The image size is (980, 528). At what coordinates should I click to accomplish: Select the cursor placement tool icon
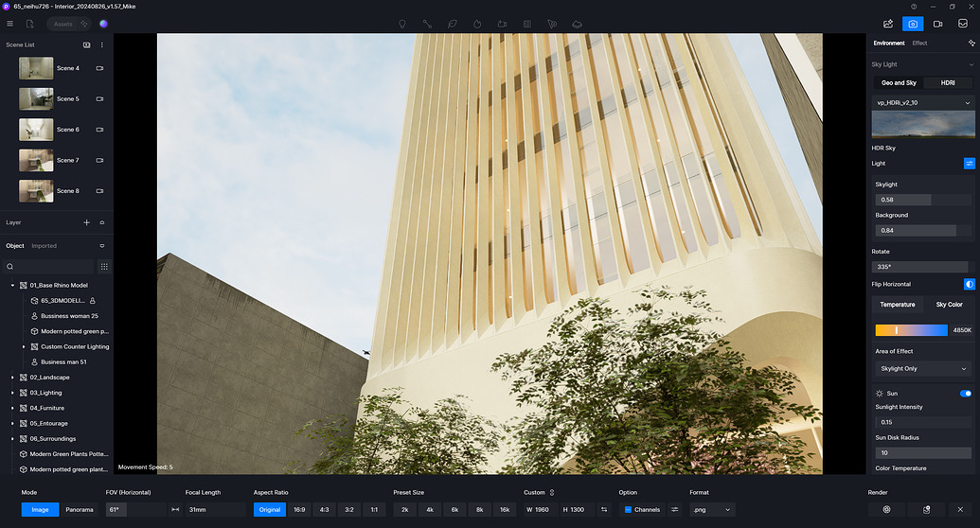553,24
